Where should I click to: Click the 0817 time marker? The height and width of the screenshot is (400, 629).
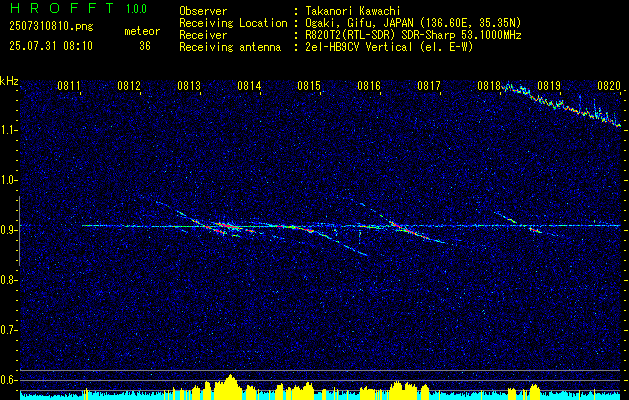coord(429,85)
